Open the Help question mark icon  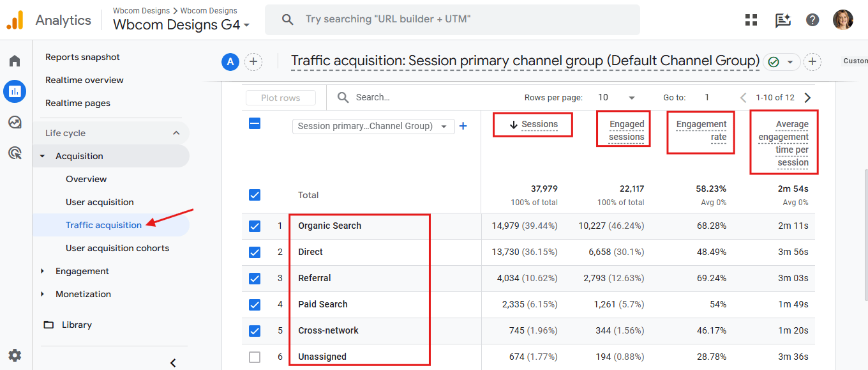[x=812, y=19]
